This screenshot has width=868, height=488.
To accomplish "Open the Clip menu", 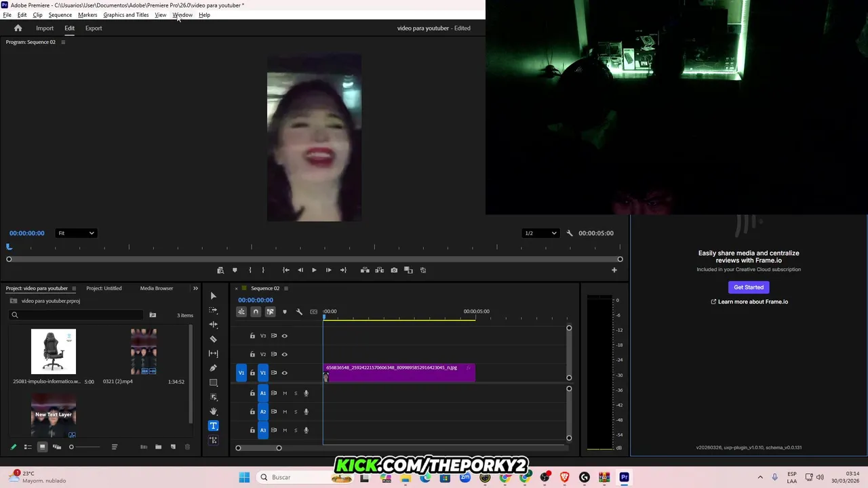I will [37, 15].
